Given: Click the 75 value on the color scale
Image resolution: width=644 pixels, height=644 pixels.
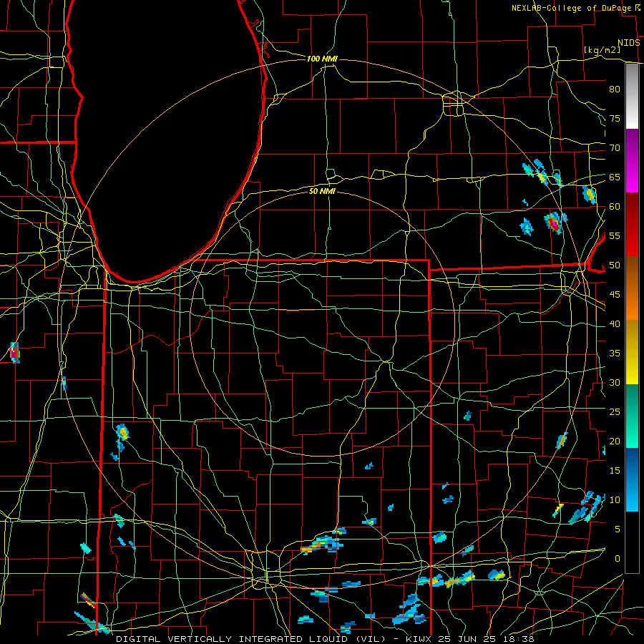Looking at the screenshot, I should tap(615, 118).
